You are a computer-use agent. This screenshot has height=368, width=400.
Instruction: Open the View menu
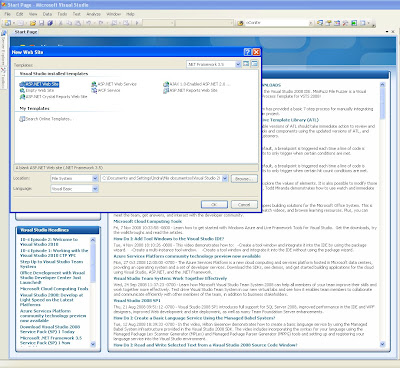pyautogui.click(x=33, y=14)
